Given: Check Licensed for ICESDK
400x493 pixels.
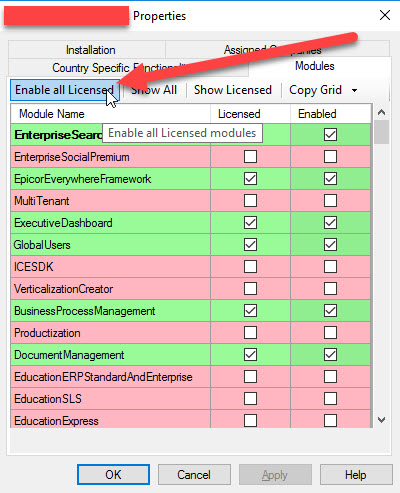Looking at the screenshot, I should point(250,266).
